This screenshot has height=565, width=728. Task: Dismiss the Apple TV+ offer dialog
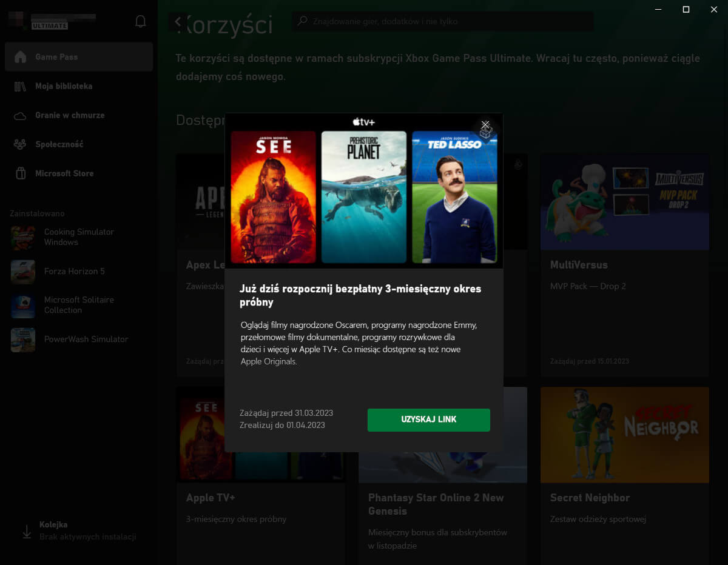click(485, 124)
